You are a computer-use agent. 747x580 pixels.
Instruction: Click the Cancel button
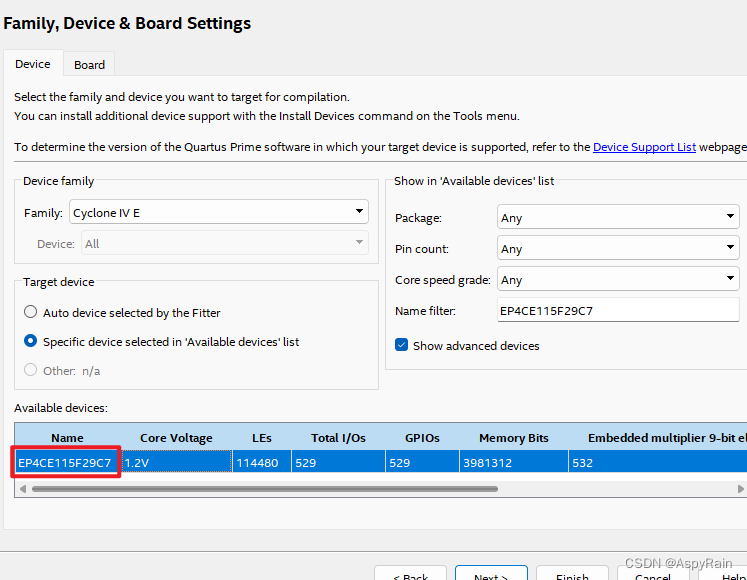tap(653, 573)
